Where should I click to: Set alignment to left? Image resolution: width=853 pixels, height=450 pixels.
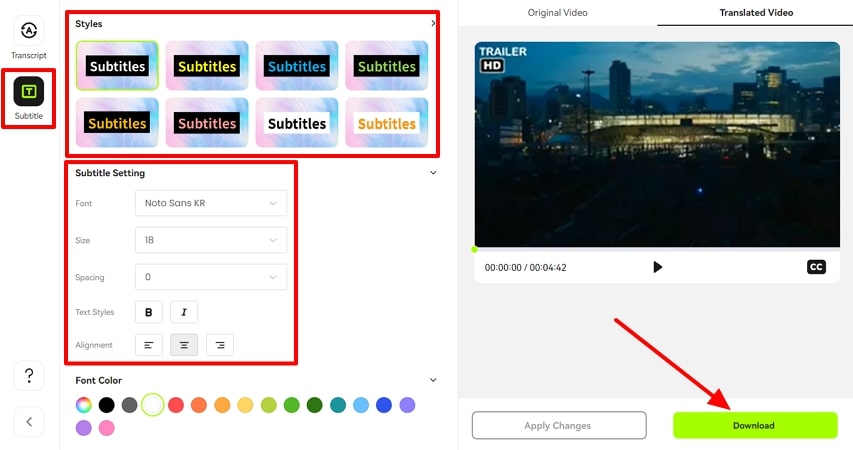pyautogui.click(x=149, y=345)
